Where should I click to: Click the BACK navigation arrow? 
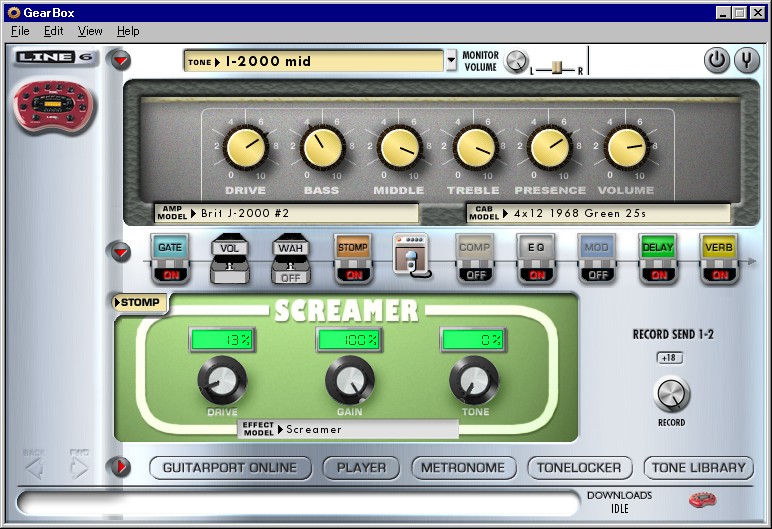[34, 468]
